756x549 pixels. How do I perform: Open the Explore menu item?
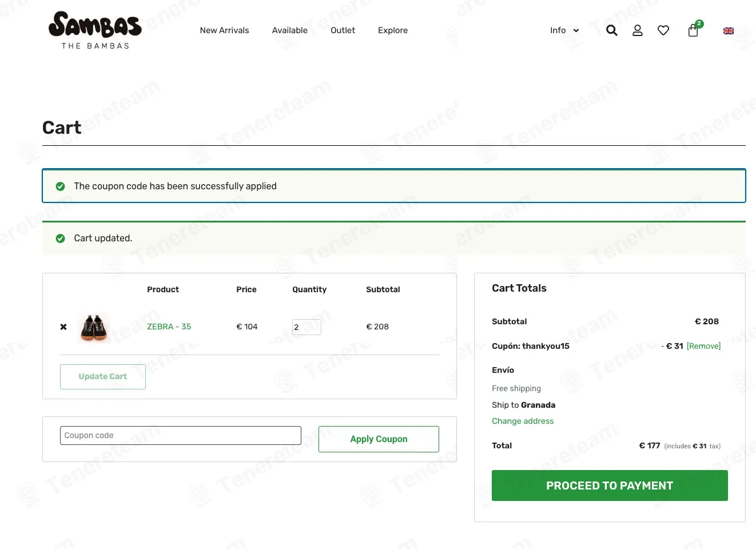[393, 30]
